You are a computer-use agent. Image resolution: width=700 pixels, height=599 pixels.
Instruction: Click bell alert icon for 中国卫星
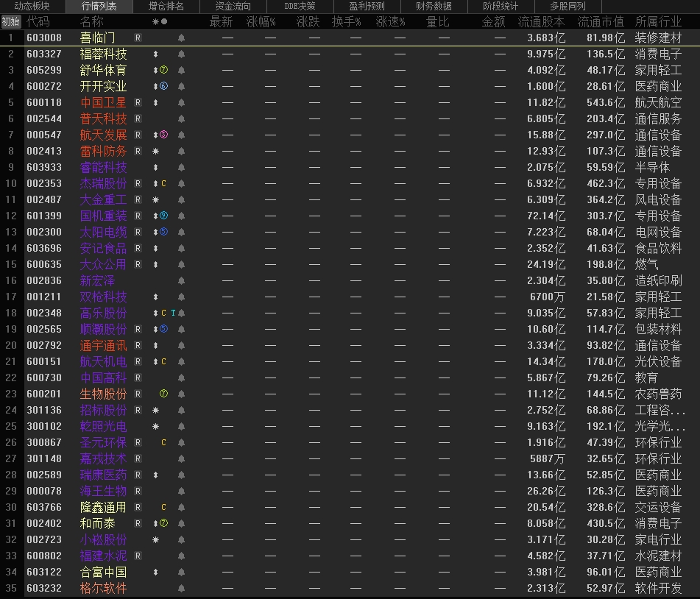(x=181, y=103)
